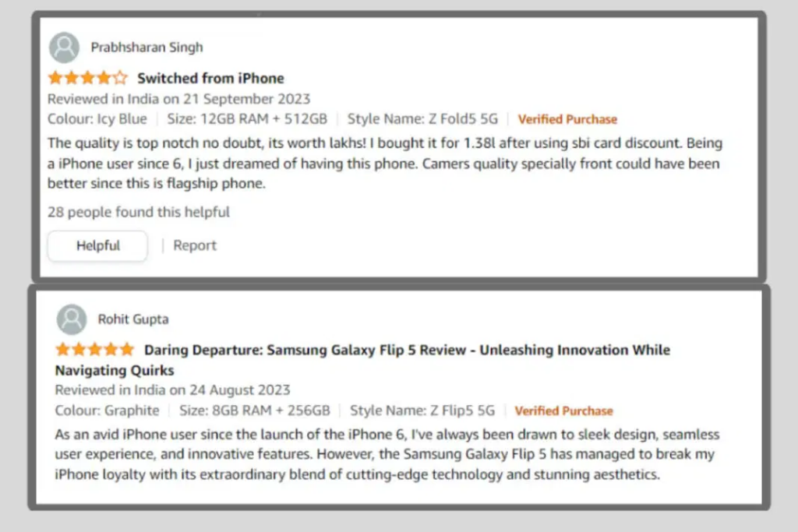This screenshot has width=798, height=532.
Task: Click the four-star rating on first review
Action: pyautogui.click(x=87, y=78)
